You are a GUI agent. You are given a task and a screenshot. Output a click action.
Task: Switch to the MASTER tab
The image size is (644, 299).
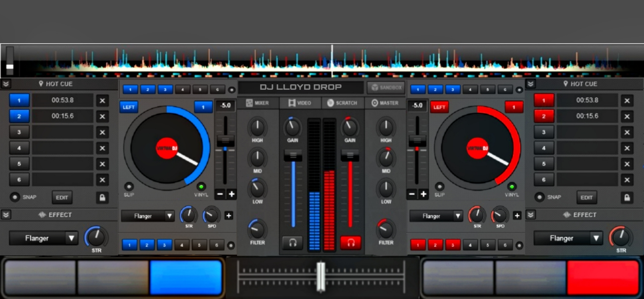[385, 103]
